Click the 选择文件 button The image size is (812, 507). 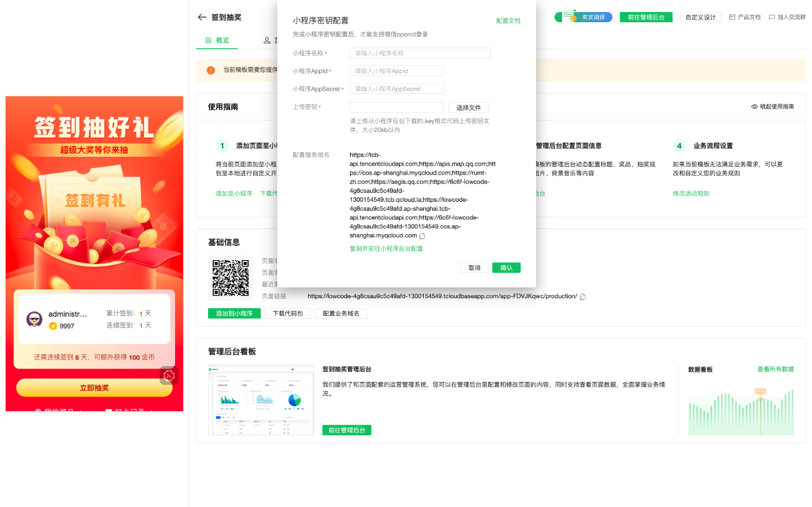pos(469,108)
